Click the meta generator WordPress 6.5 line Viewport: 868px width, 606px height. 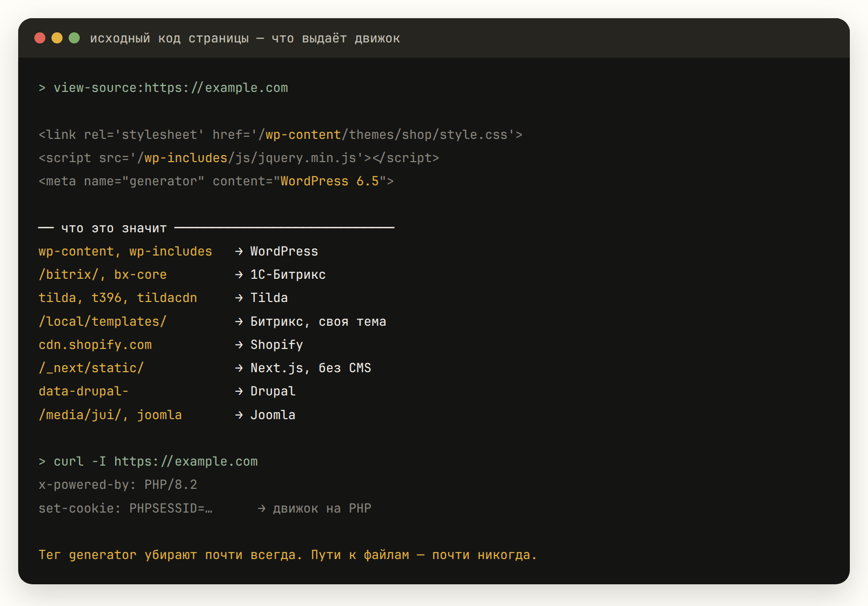pyautogui.click(x=216, y=181)
